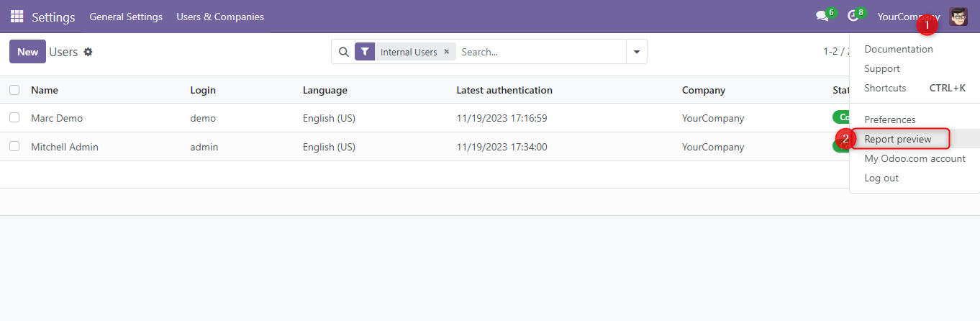980x321 pixels.
Task: Open the Users & Companies menu
Action: click(x=220, y=17)
